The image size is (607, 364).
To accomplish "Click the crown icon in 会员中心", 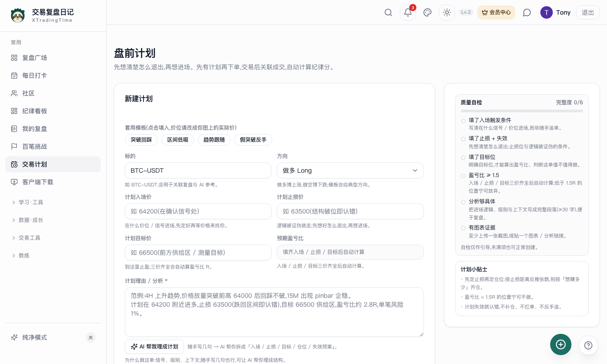I will [485, 12].
